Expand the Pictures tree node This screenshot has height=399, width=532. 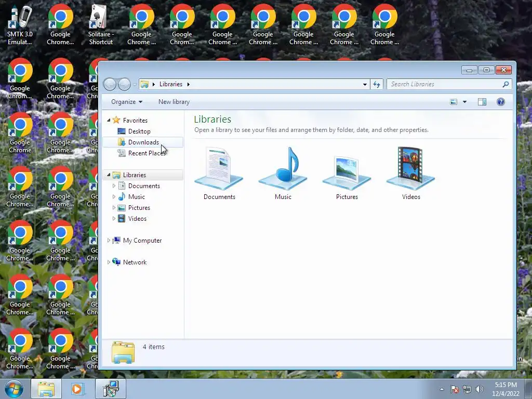[114, 208]
